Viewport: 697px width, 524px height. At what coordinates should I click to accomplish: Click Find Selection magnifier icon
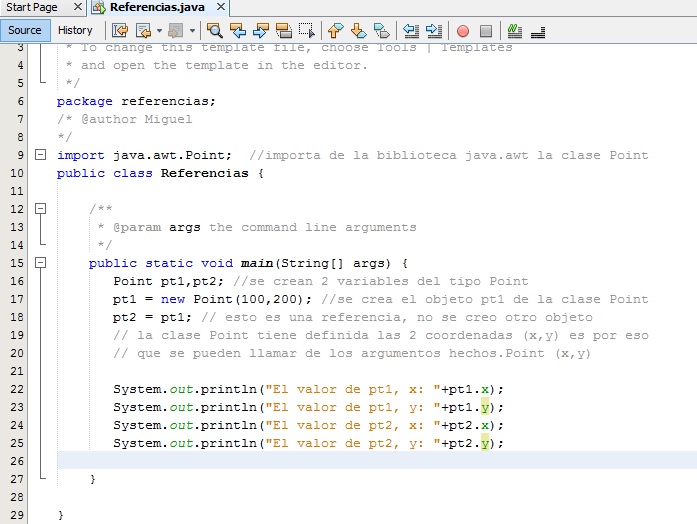click(x=214, y=30)
